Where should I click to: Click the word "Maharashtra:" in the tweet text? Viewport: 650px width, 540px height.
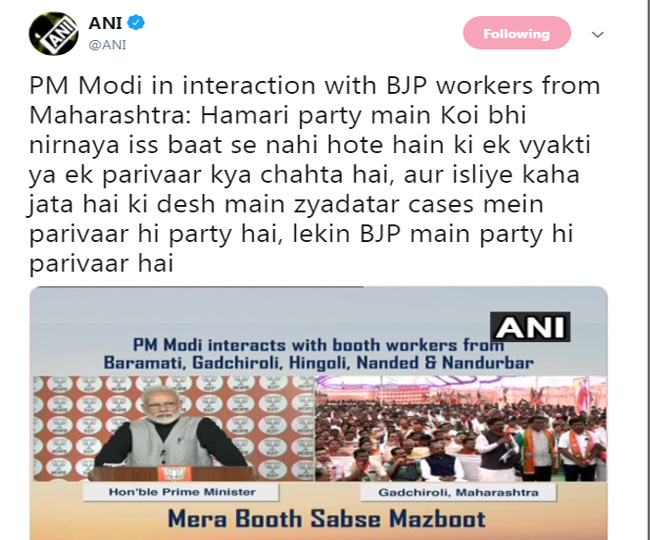pyautogui.click(x=111, y=115)
